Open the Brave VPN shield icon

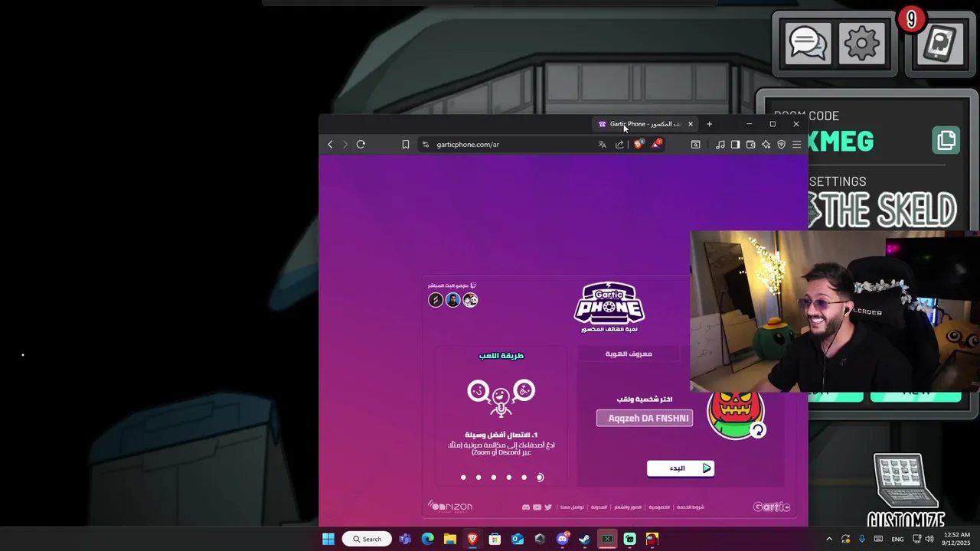[x=781, y=144]
